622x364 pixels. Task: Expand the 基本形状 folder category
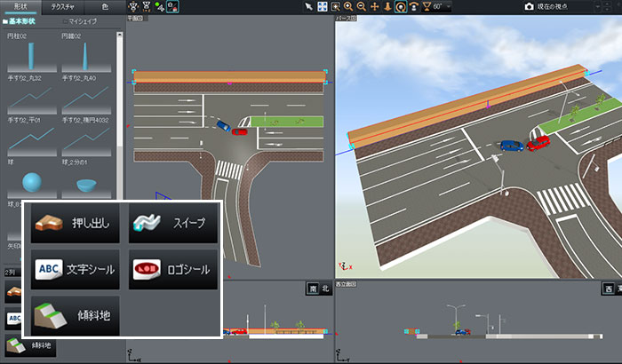21,20
